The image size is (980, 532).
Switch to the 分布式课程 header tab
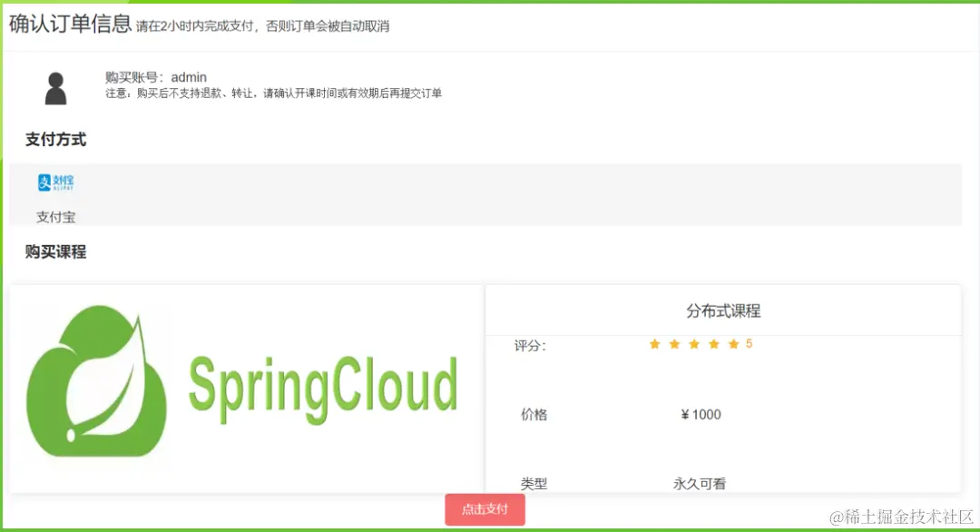(723, 310)
